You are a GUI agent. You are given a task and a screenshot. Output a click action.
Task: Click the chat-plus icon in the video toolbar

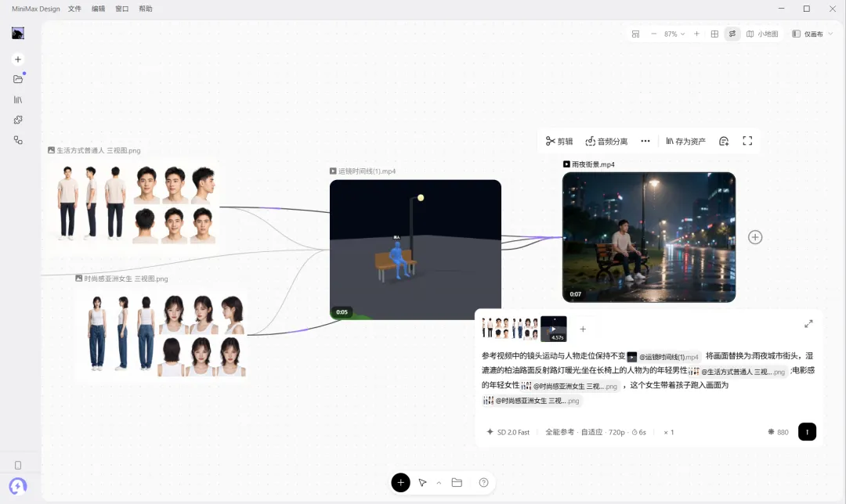tap(724, 141)
